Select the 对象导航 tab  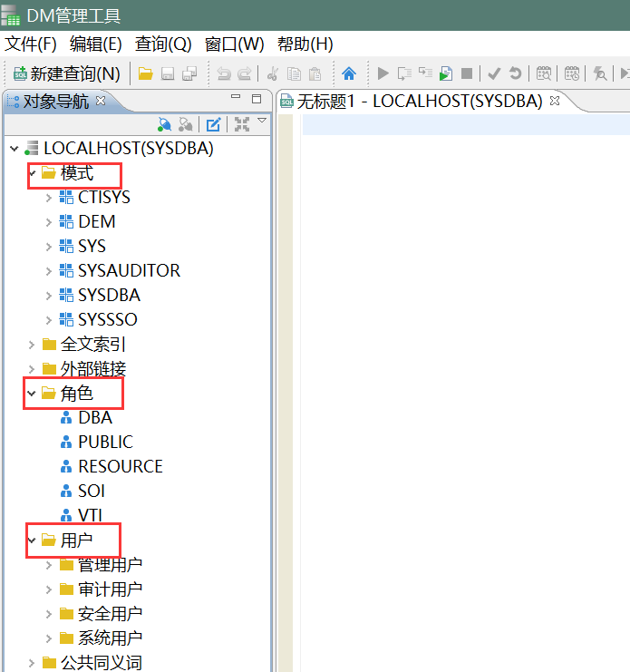[55, 102]
